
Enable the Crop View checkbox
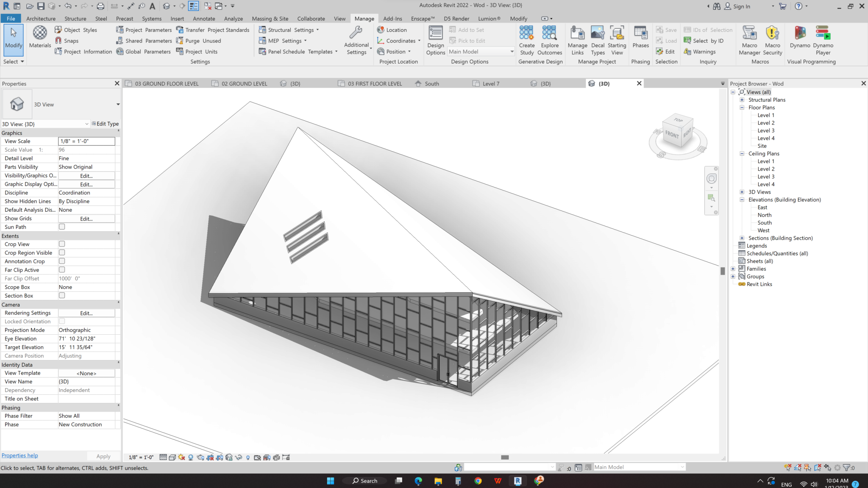(62, 244)
